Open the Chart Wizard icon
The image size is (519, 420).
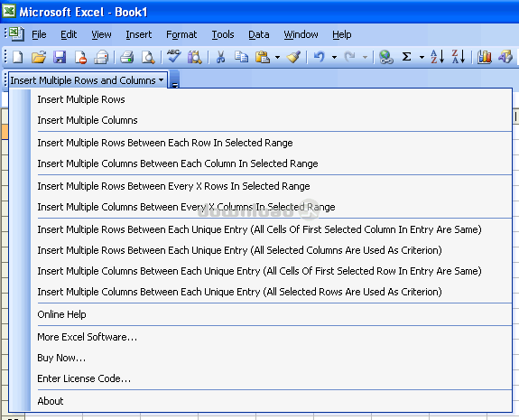pos(484,57)
